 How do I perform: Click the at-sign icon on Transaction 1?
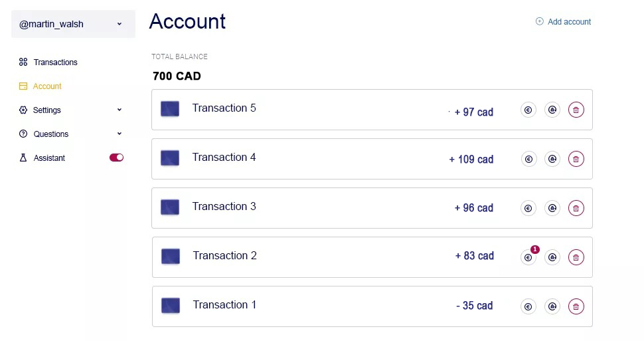[552, 307]
